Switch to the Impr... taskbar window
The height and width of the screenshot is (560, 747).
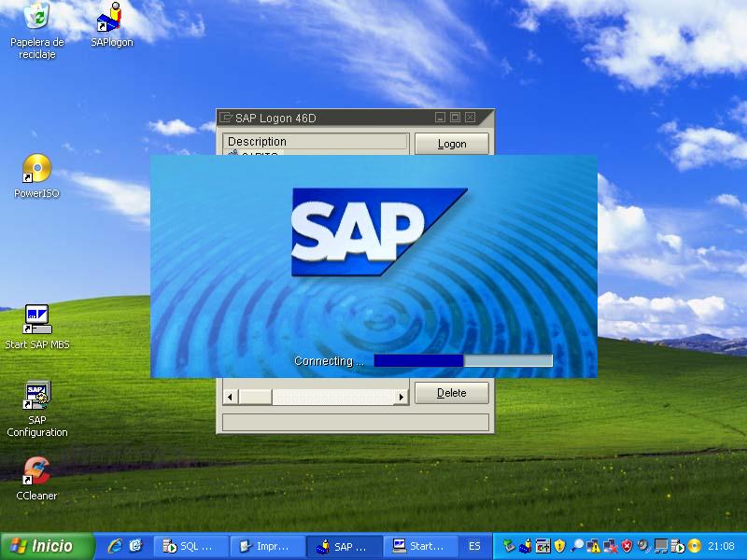[267, 546]
